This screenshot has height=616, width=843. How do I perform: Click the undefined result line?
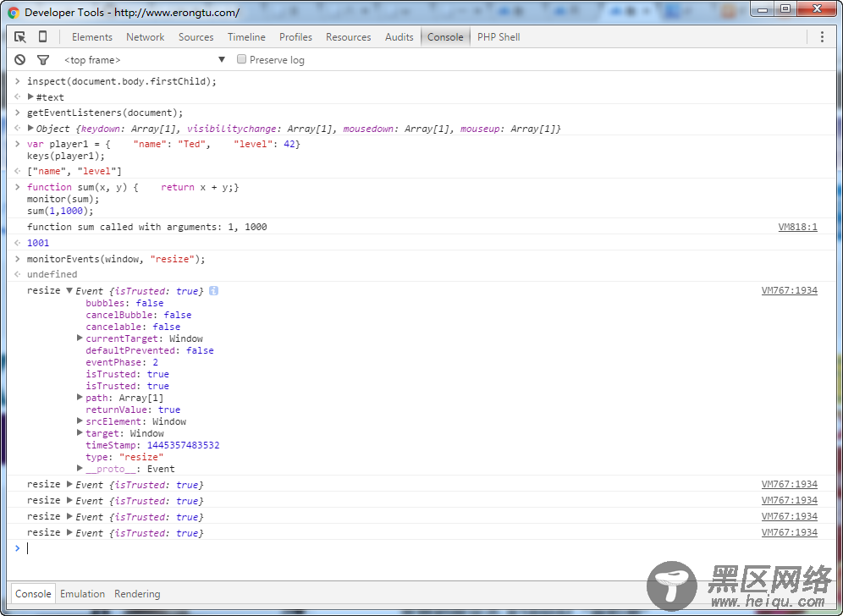click(x=52, y=274)
